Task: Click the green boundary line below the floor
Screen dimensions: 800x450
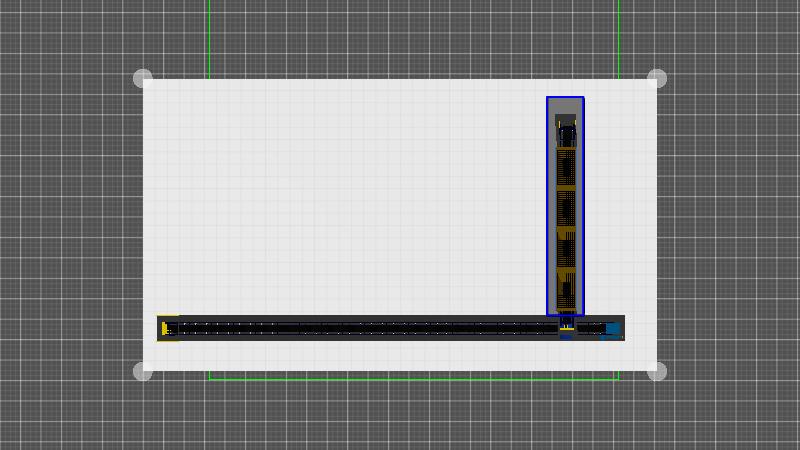Action: pyautogui.click(x=400, y=379)
